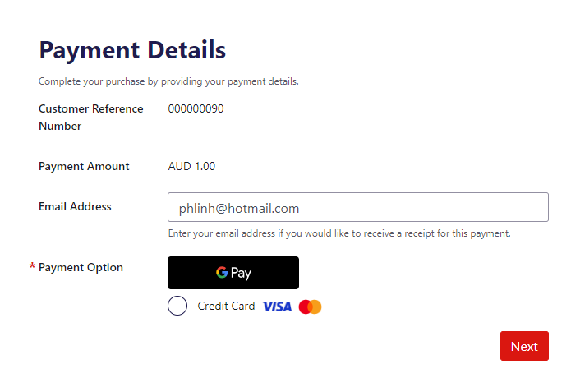This screenshot has width=571, height=392.
Task: Click the 'Complete your purchase' instruction text
Action: click(x=168, y=81)
